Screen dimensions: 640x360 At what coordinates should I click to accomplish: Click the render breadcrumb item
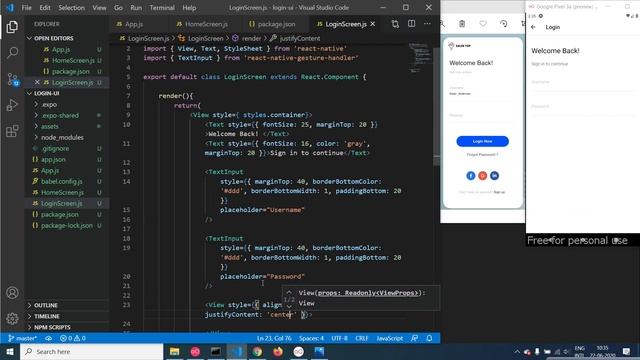coord(251,38)
